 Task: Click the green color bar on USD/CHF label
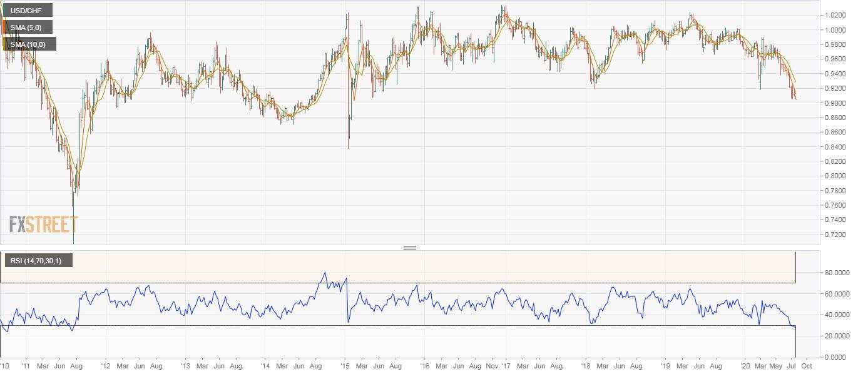pyautogui.click(x=6, y=11)
